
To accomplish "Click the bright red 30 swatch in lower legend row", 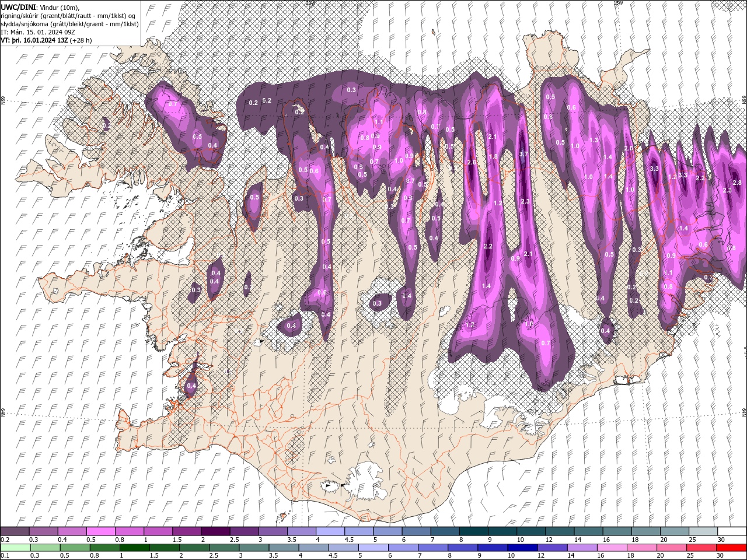I will (x=732, y=547).
